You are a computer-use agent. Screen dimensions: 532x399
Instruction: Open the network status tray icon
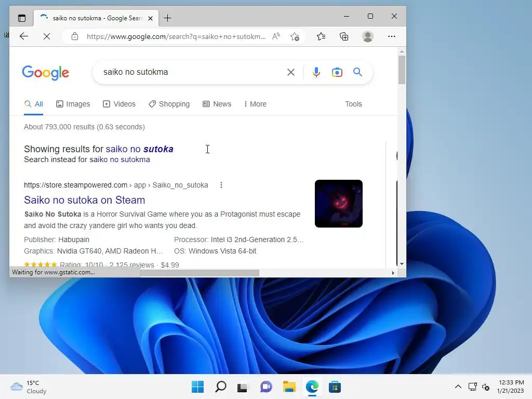(472, 387)
